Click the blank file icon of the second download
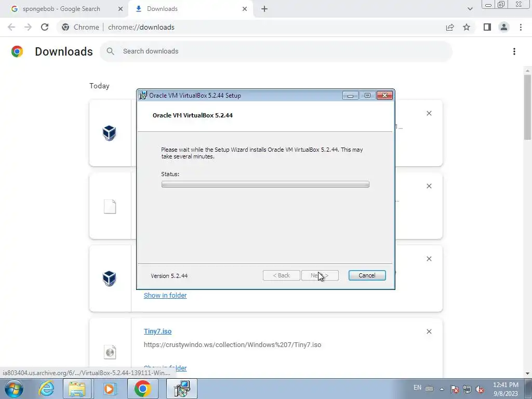The width and height of the screenshot is (532, 399). click(x=110, y=206)
